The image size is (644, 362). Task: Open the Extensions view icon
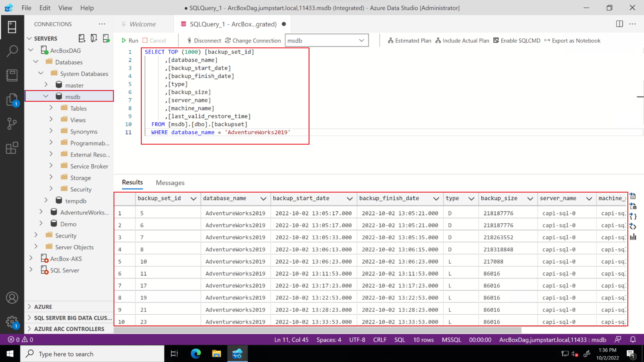12,148
